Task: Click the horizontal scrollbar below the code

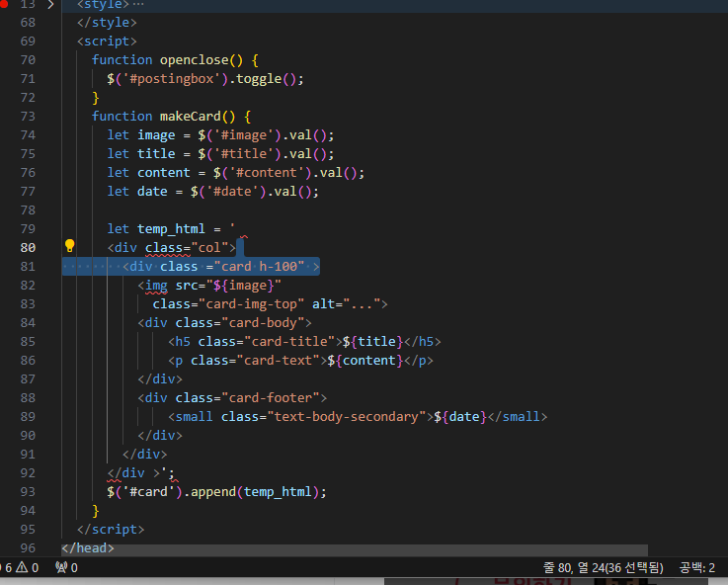Action: tap(355, 550)
